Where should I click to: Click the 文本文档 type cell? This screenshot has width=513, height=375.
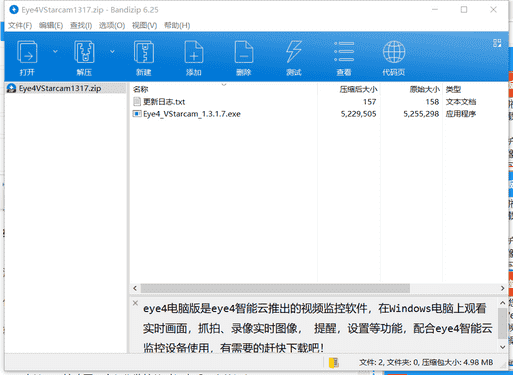[461, 102]
